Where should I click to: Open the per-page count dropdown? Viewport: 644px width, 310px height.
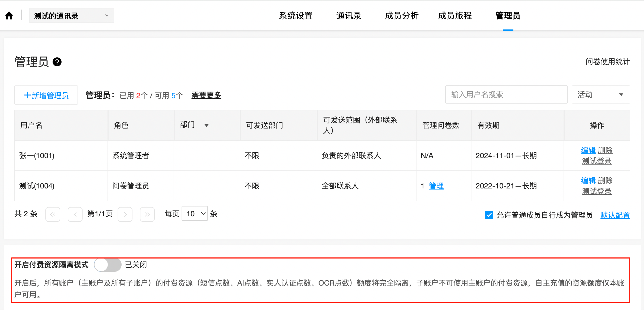pyautogui.click(x=195, y=214)
